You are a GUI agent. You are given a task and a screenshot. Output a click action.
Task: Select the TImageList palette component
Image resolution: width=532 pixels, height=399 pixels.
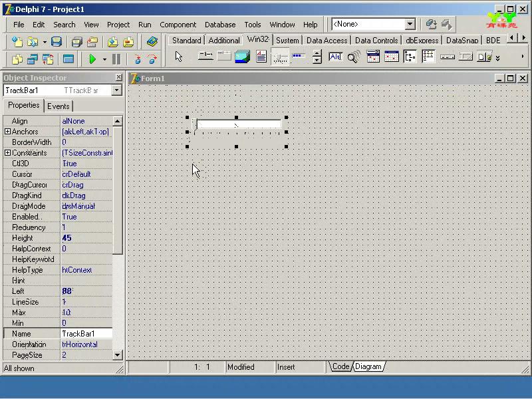[243, 57]
